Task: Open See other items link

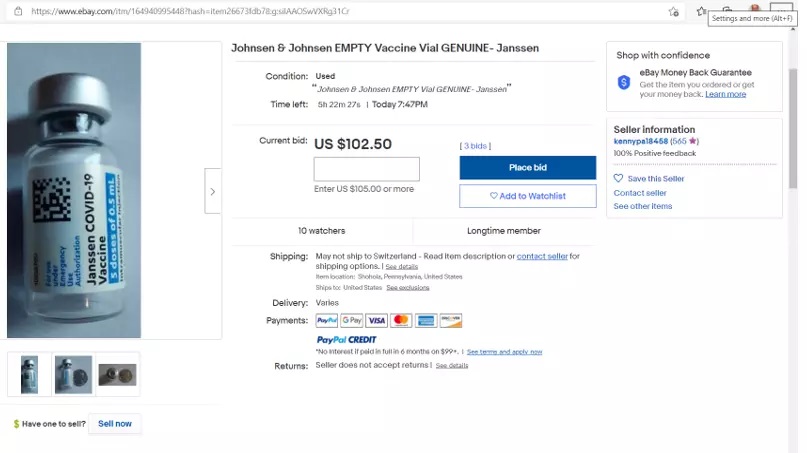Action: (642, 206)
